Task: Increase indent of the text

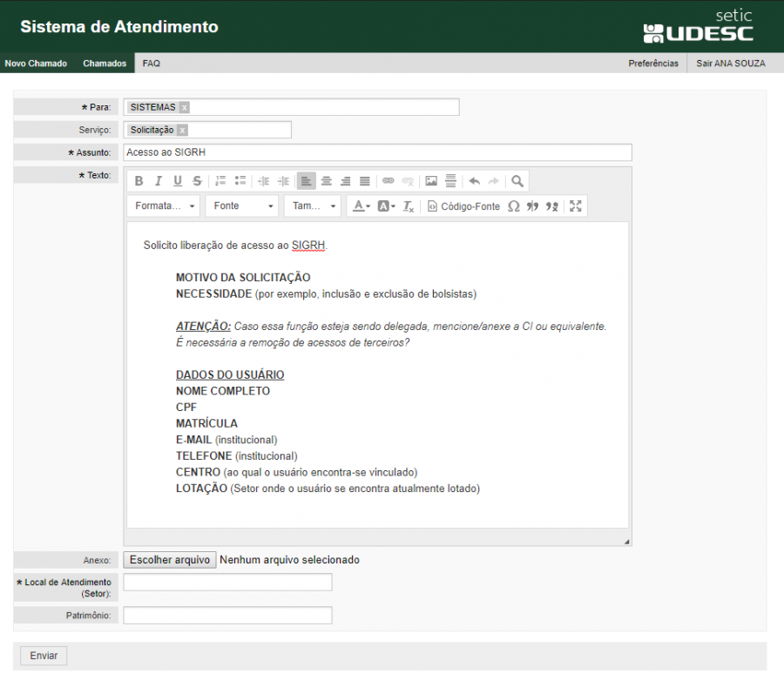Action: [x=283, y=181]
